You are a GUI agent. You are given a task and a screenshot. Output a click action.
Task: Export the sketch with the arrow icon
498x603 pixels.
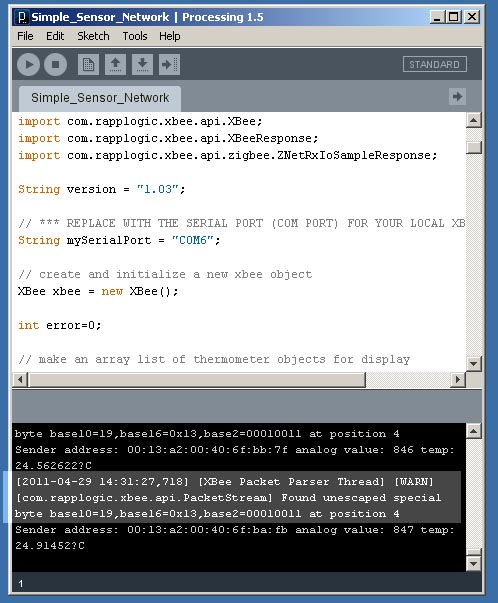pos(169,64)
